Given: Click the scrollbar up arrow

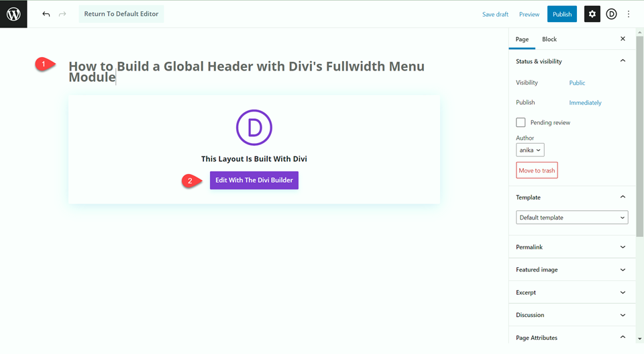Looking at the screenshot, I should click(639, 32).
